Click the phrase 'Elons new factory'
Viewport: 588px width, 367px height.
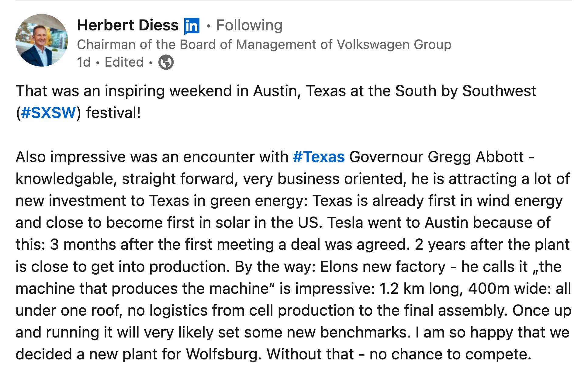click(x=383, y=267)
